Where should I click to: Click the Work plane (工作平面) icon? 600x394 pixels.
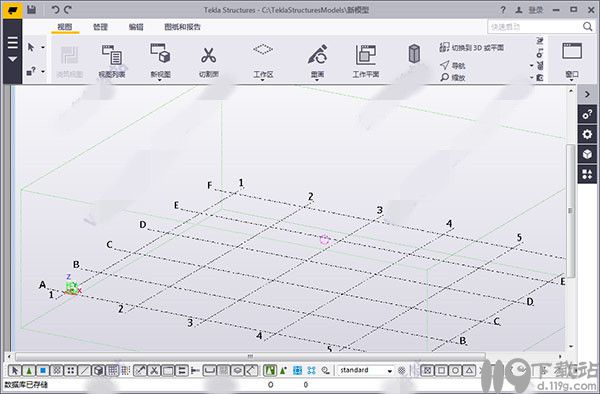(365, 55)
